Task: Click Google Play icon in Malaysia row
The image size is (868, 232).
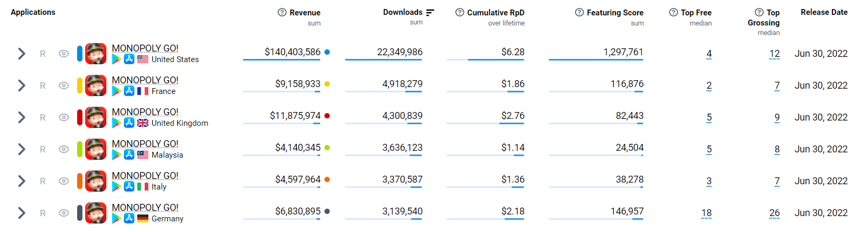Action: pyautogui.click(x=116, y=155)
